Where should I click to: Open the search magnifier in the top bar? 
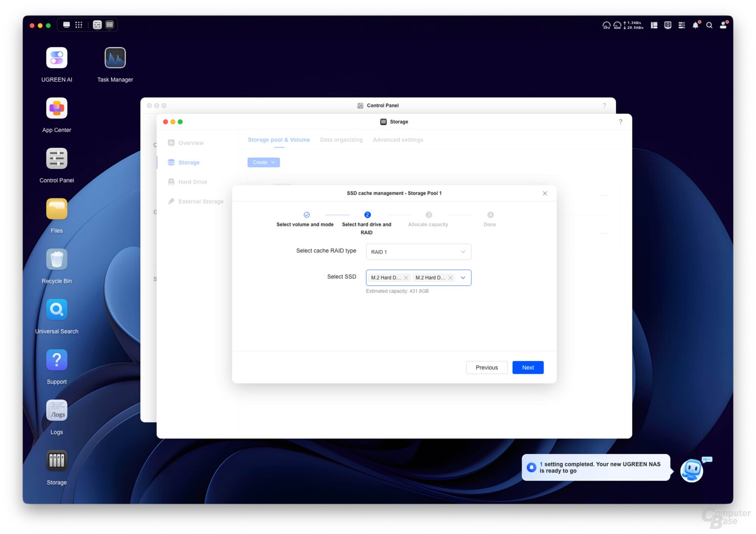pyautogui.click(x=710, y=25)
